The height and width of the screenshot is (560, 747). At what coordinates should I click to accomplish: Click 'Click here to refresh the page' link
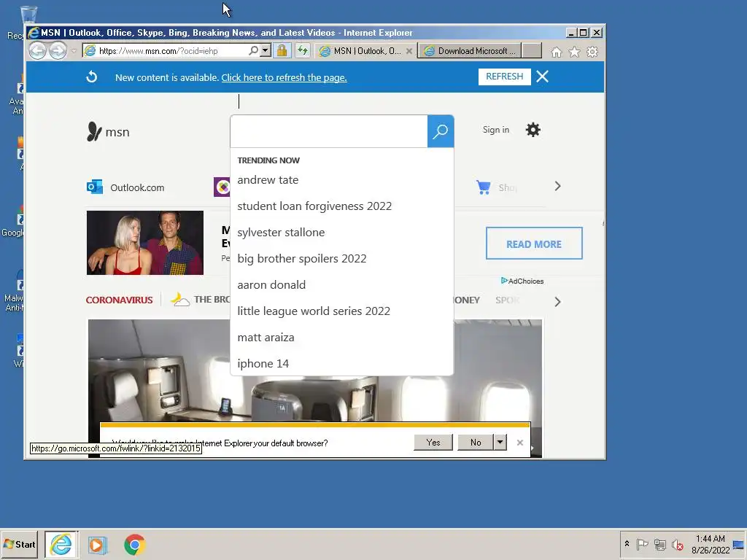[x=284, y=77]
